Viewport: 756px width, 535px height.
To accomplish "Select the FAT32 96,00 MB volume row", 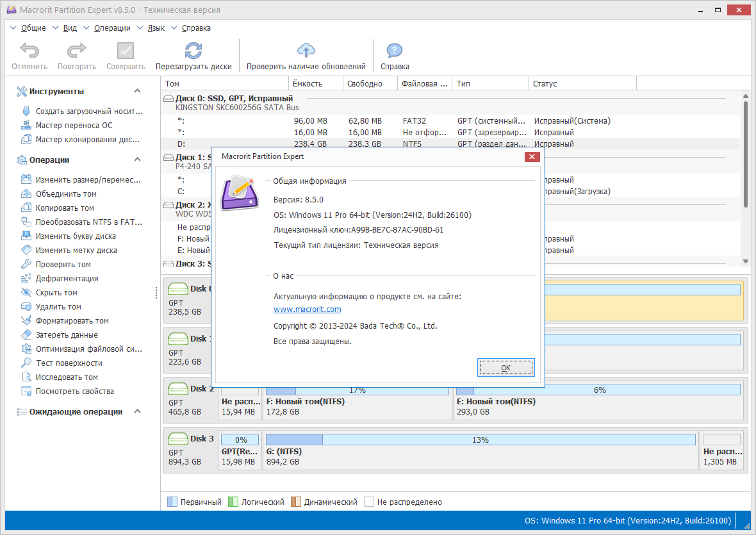I will pos(451,120).
